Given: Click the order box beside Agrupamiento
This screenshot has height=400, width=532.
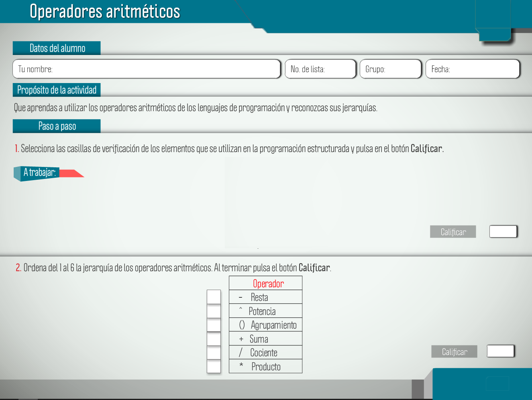Looking at the screenshot, I should (214, 325).
